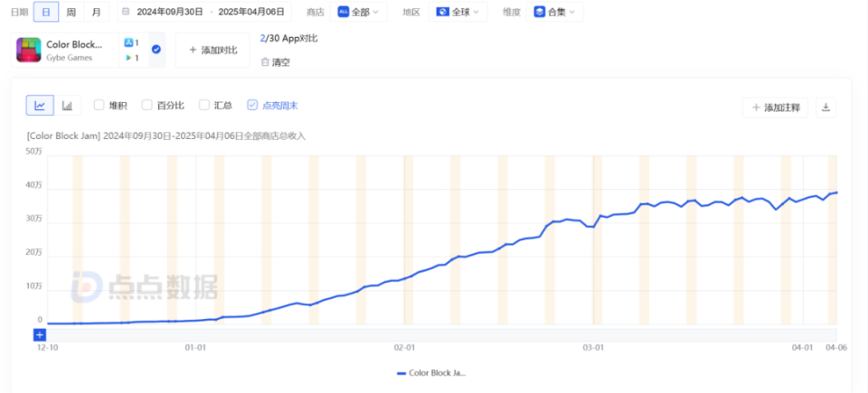Switch to monthly 月 granularity
Viewport: 868px width, 393px height.
coord(97,12)
